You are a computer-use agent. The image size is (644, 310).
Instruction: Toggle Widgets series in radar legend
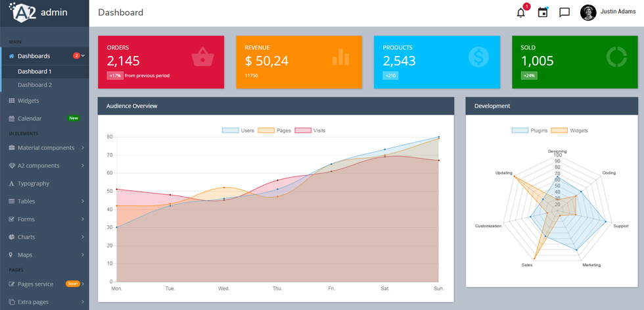pyautogui.click(x=569, y=130)
